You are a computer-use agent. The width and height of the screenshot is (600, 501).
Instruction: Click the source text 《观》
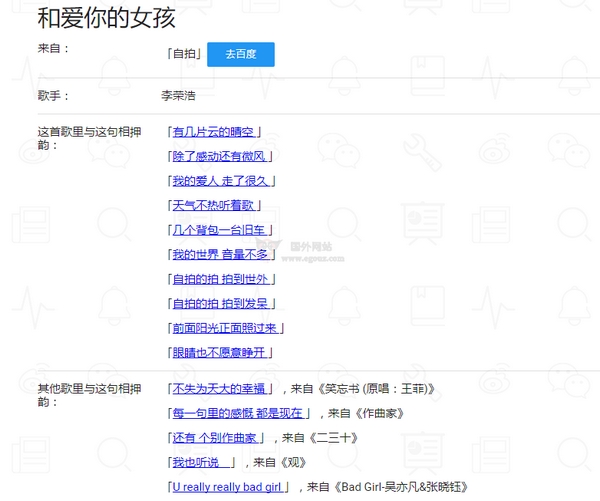[x=293, y=462]
